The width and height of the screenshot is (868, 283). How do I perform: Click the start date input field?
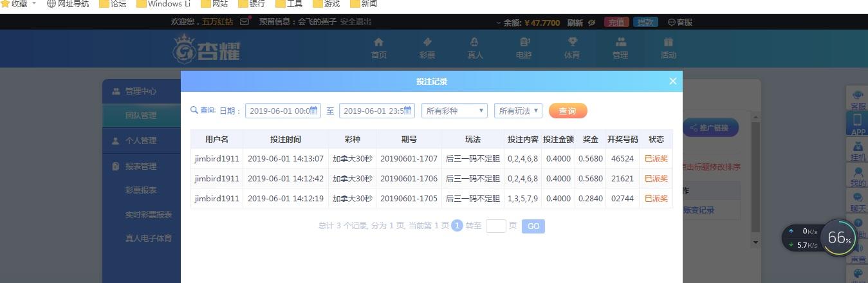point(282,111)
